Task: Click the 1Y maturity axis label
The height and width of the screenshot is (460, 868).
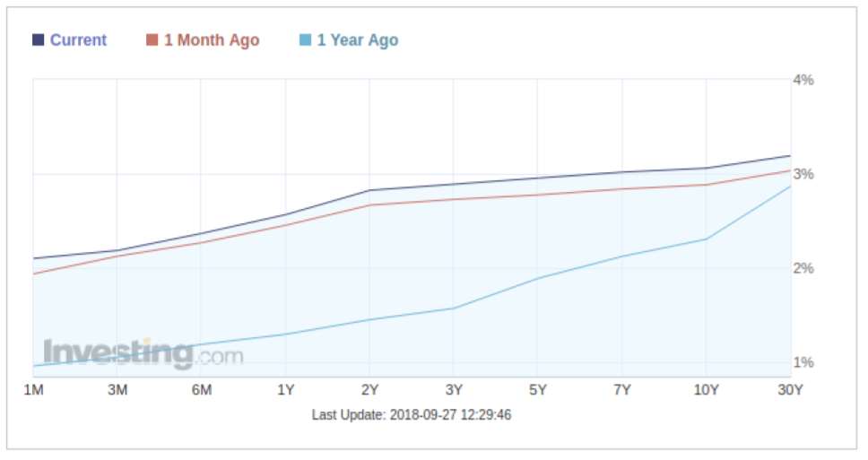Action: tap(285, 390)
